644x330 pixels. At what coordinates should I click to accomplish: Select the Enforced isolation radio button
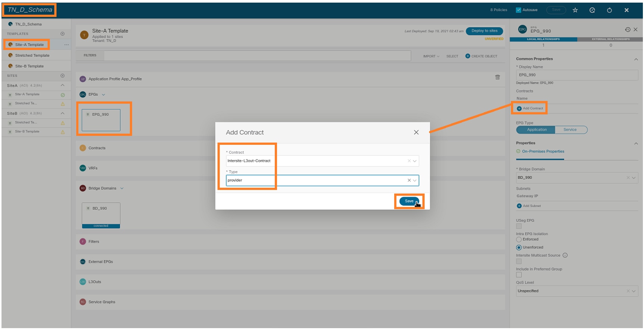click(x=519, y=240)
